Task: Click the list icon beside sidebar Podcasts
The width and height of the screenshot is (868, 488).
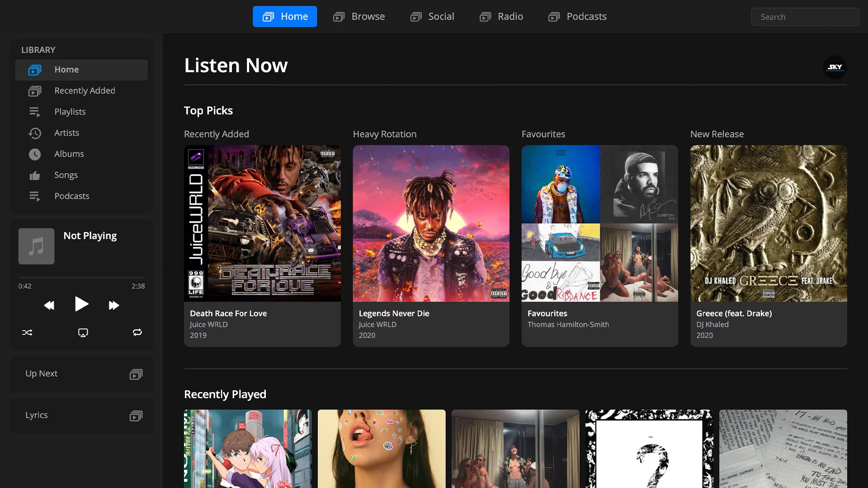Action: 35,196
